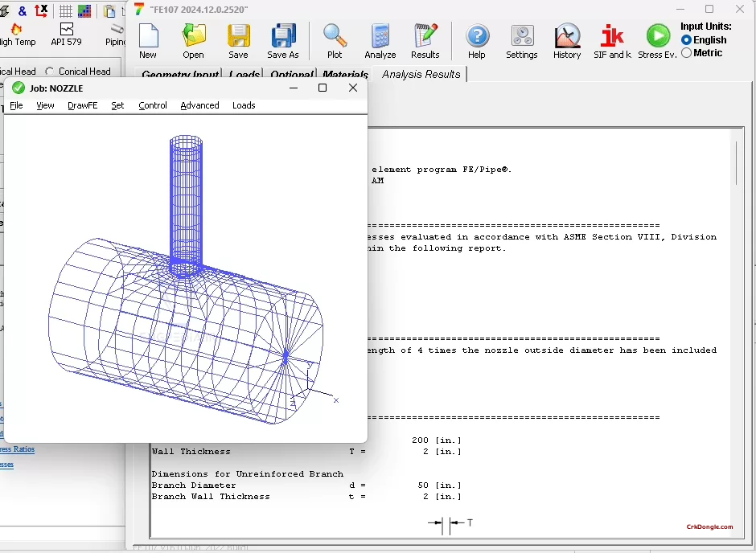Click 'Dimensions for Unreinforced Branch' heading
756x553 pixels.
click(248, 474)
